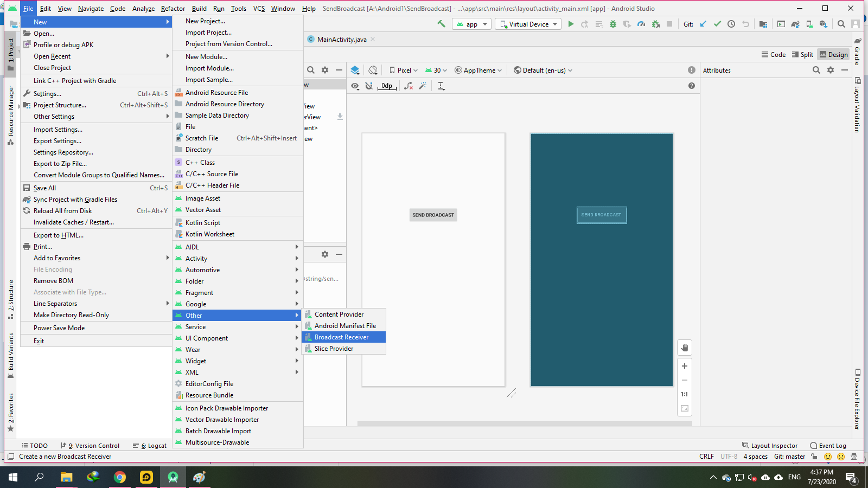Switch to Design view mode
This screenshot has width=868, height=488.
pyautogui.click(x=833, y=54)
